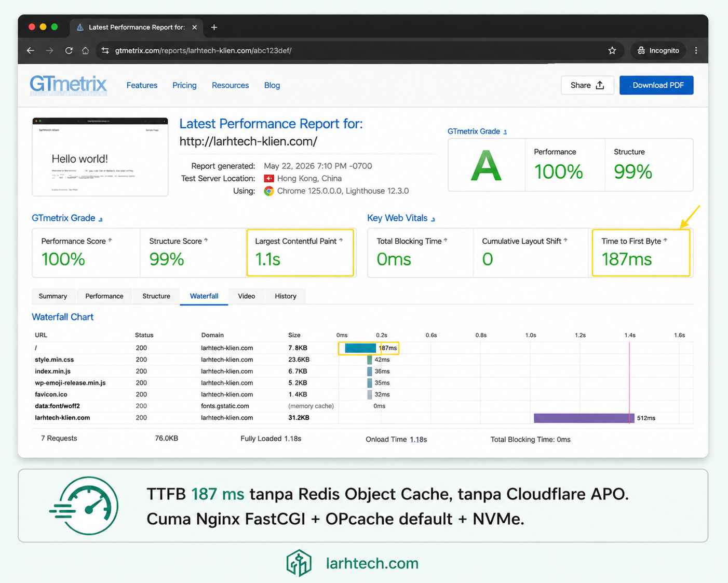Click the index.min.js waterfall row URL
The height and width of the screenshot is (583, 728).
(x=52, y=371)
